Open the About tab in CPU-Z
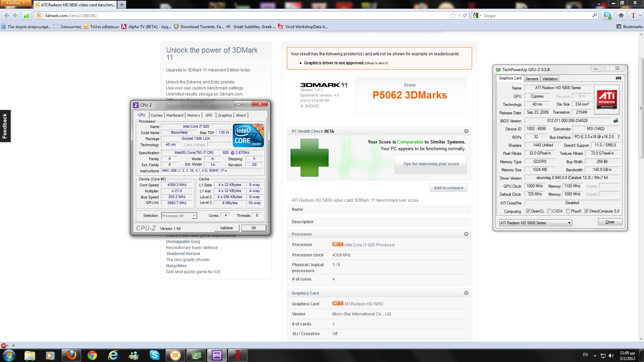The image size is (644, 362). [x=241, y=115]
